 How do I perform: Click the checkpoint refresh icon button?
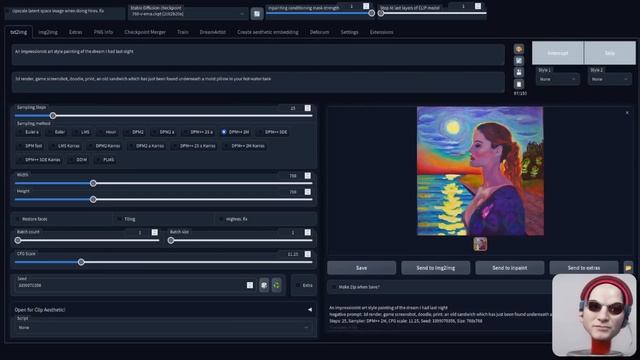257,14
